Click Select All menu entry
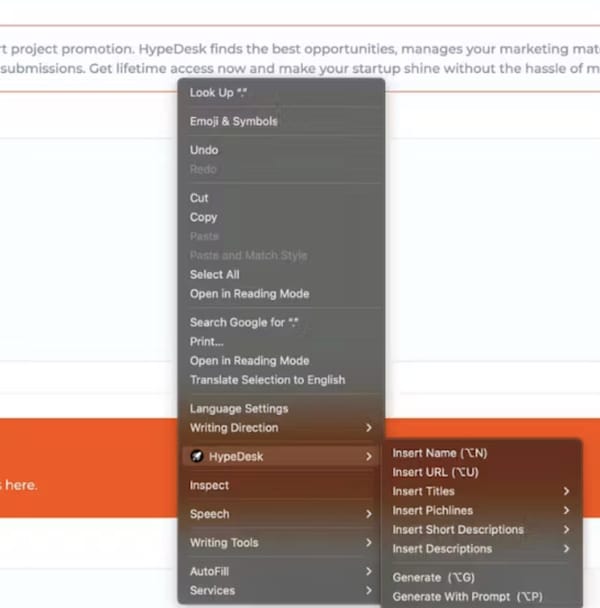Image resolution: width=600 pixels, height=608 pixels. coord(214,275)
